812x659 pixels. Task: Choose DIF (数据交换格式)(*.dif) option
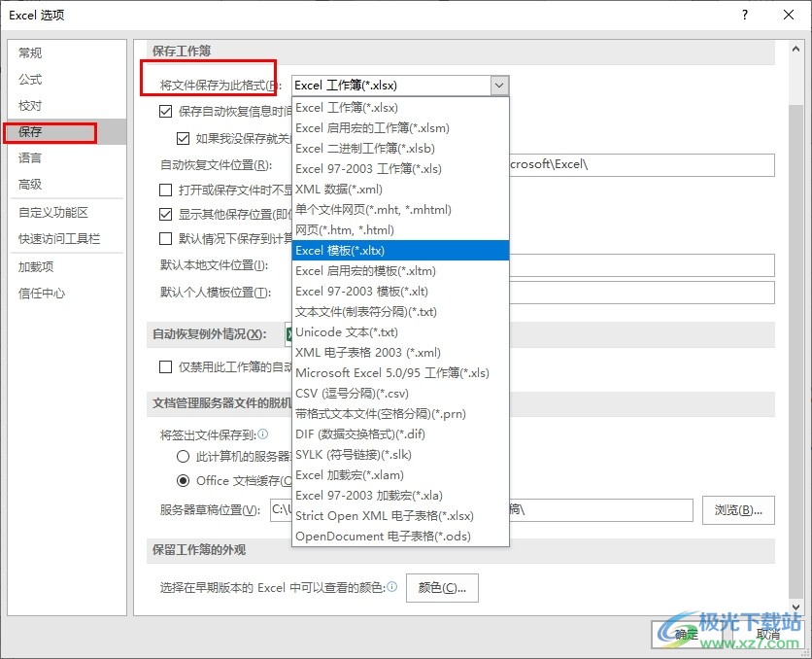pyautogui.click(x=400, y=434)
